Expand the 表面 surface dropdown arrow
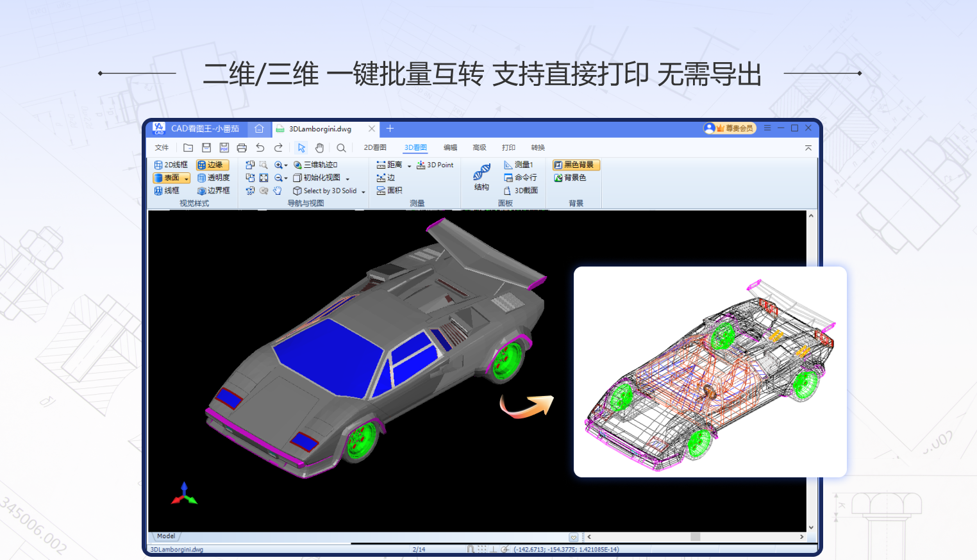This screenshot has width=977, height=560. (187, 179)
